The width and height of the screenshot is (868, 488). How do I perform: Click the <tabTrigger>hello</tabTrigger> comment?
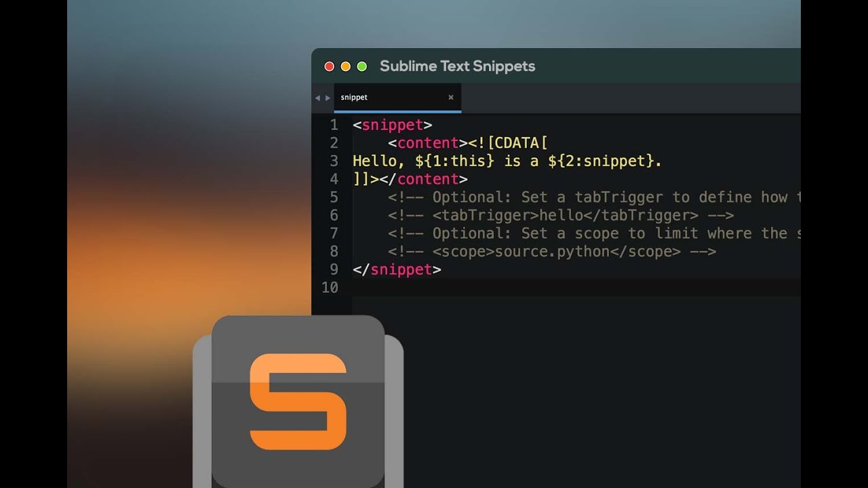(561, 216)
